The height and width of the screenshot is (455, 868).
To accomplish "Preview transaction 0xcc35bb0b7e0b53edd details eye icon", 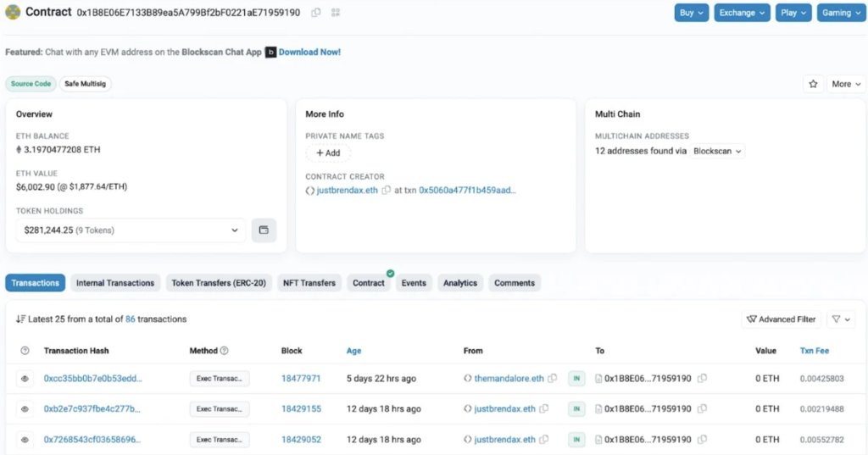I will click(x=25, y=379).
